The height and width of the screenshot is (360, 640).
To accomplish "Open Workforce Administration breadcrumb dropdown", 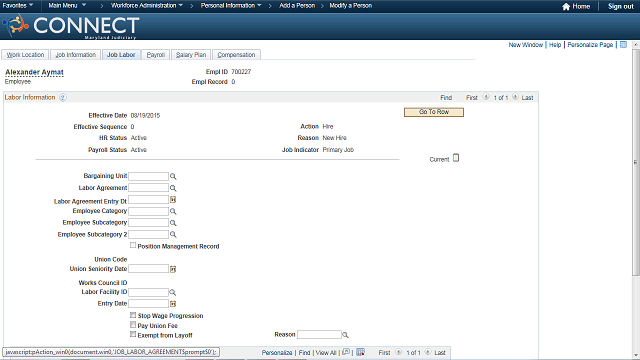I will coord(147,6).
